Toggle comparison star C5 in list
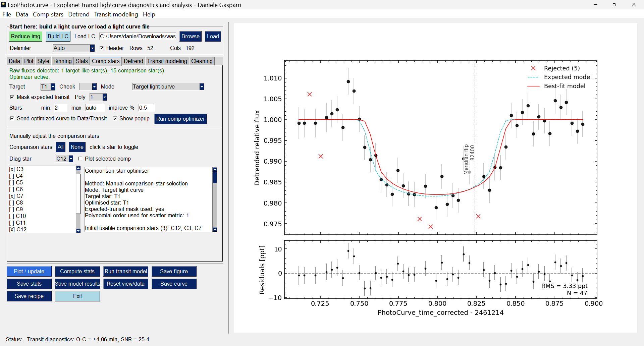644x346 pixels. point(16,182)
